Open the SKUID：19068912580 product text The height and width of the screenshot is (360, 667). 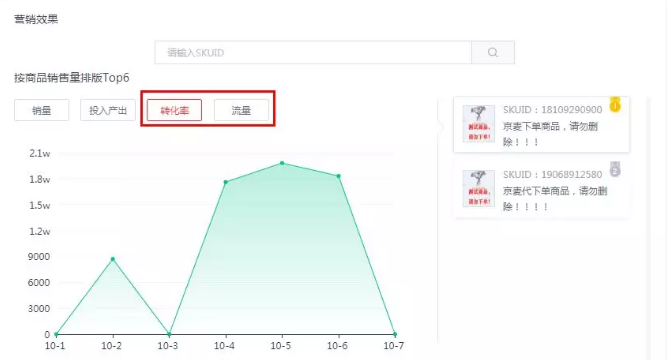(x=553, y=174)
